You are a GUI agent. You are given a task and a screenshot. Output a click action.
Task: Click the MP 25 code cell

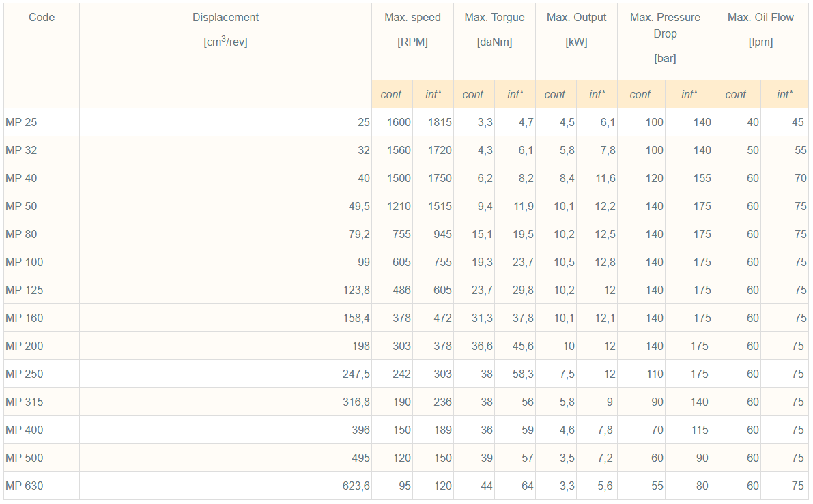pyautogui.click(x=22, y=123)
